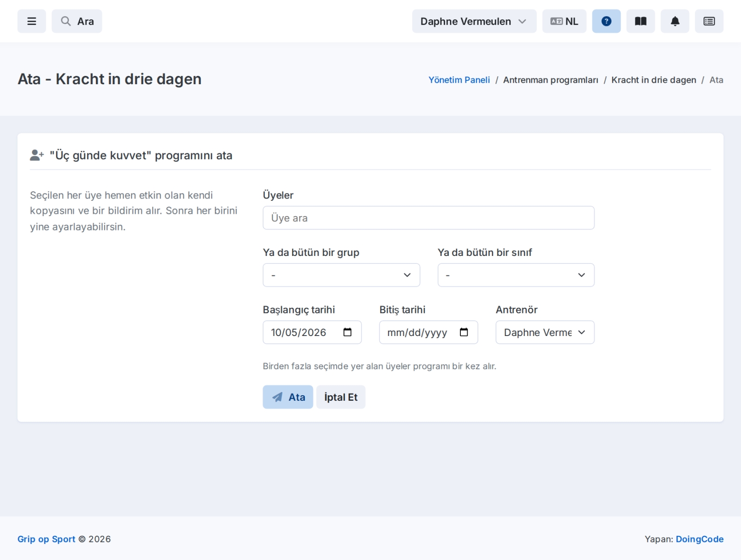Open calendar picker for Bitiş tarihi
This screenshot has width=741, height=560.
464,332
